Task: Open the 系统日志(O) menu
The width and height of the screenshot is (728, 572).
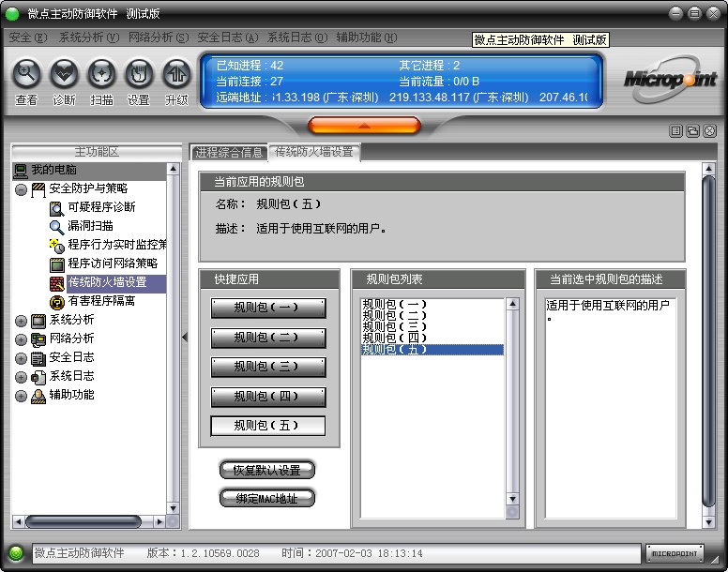Action: pos(297,38)
